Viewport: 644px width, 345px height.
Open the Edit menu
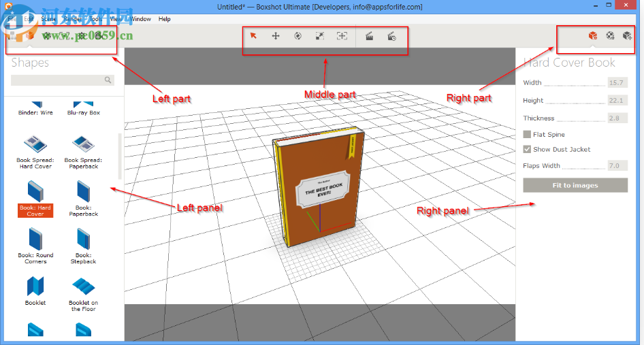29,19
